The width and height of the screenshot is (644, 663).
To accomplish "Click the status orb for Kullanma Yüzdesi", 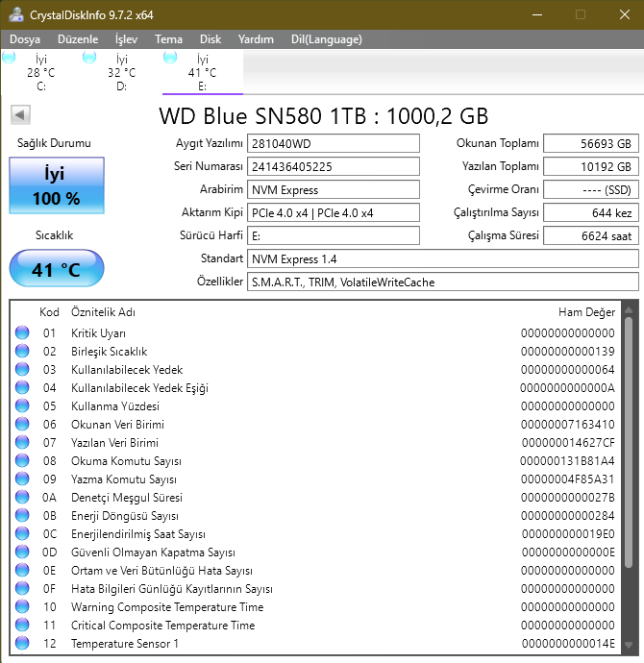I will (22, 405).
